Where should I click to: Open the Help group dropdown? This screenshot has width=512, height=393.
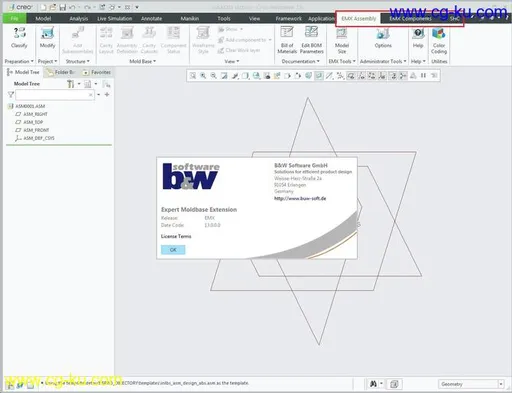coord(418,61)
